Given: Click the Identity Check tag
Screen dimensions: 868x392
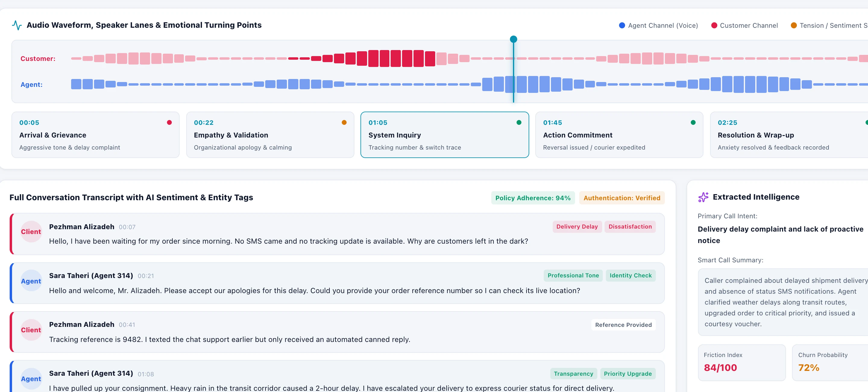Looking at the screenshot, I should tap(631, 275).
